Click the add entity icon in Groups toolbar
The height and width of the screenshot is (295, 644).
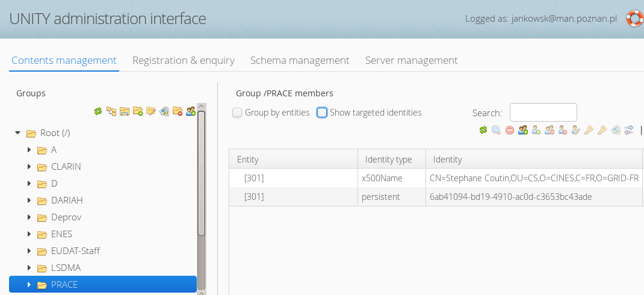191,111
